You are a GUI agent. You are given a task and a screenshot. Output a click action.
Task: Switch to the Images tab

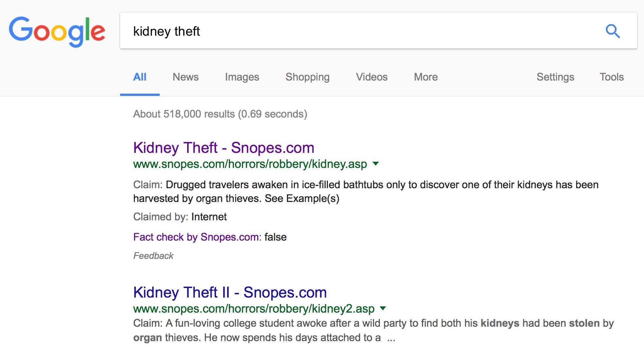(242, 77)
